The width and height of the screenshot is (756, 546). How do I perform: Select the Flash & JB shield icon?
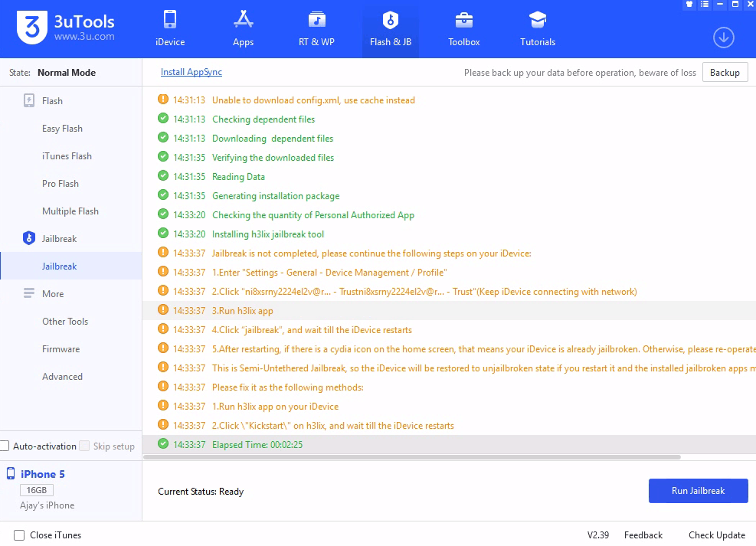pyautogui.click(x=391, y=20)
